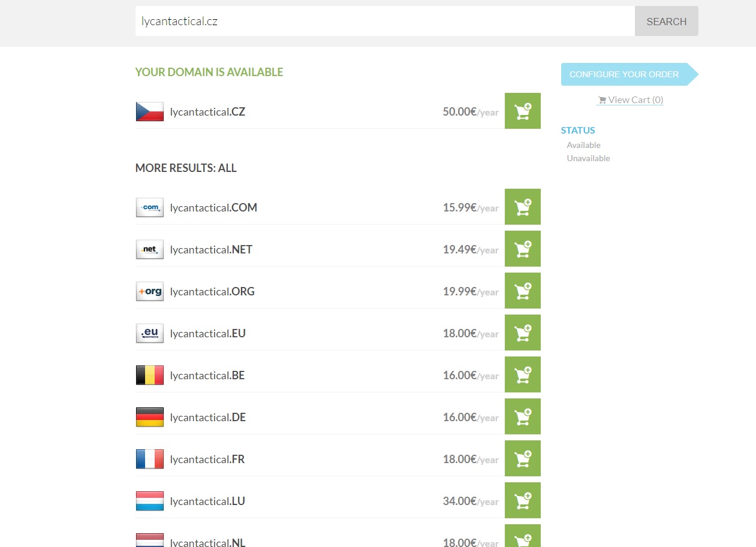Click the STATUS heading
756x547 pixels.
578,130
